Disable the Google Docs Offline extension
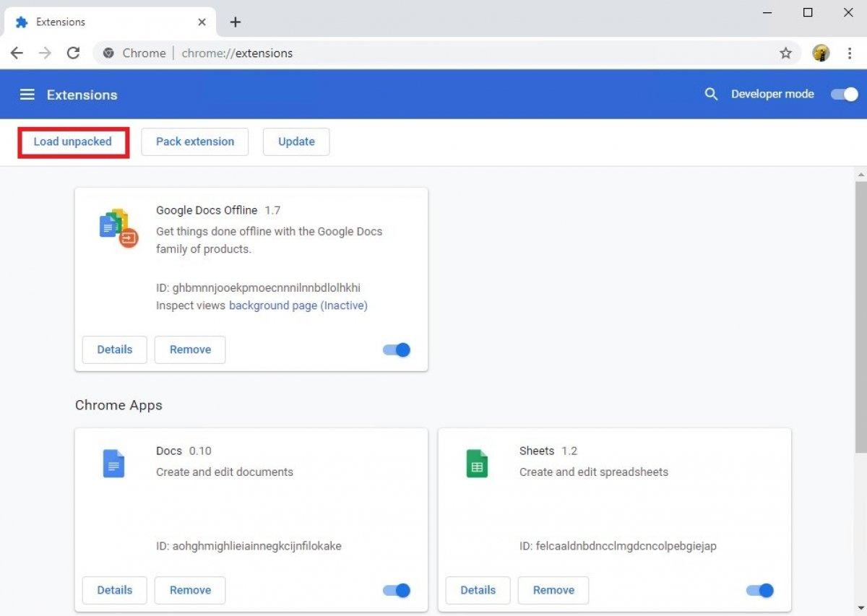 pyautogui.click(x=397, y=350)
